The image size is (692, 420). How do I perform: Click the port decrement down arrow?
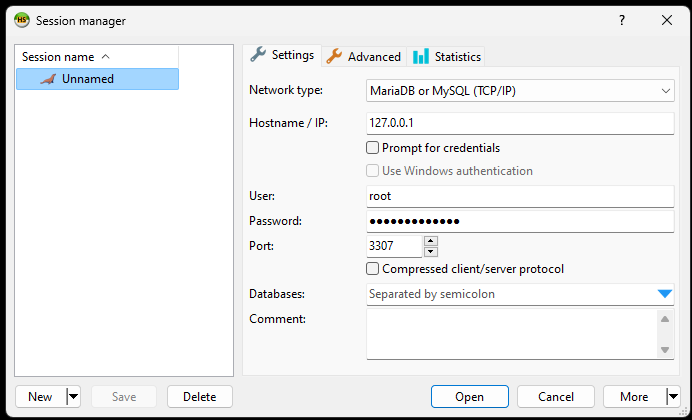[431, 252]
